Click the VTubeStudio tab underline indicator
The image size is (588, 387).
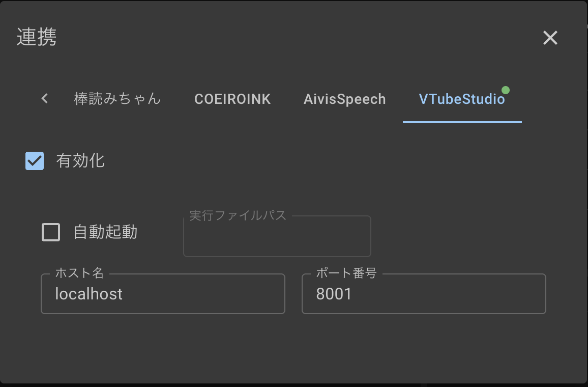coord(462,121)
